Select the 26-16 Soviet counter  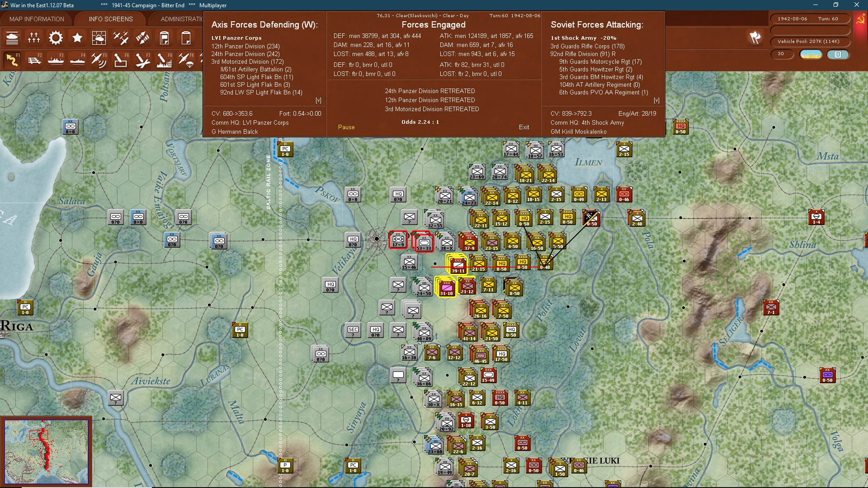pyautogui.click(x=480, y=310)
